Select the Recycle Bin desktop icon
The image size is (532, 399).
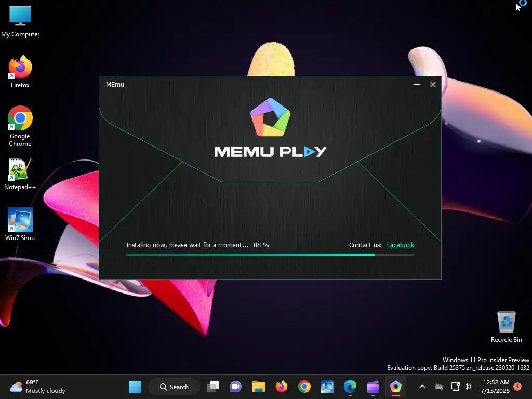pyautogui.click(x=506, y=327)
